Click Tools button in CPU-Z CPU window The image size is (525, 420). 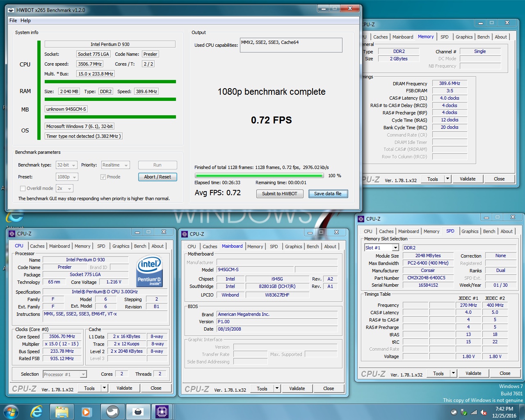tap(89, 388)
